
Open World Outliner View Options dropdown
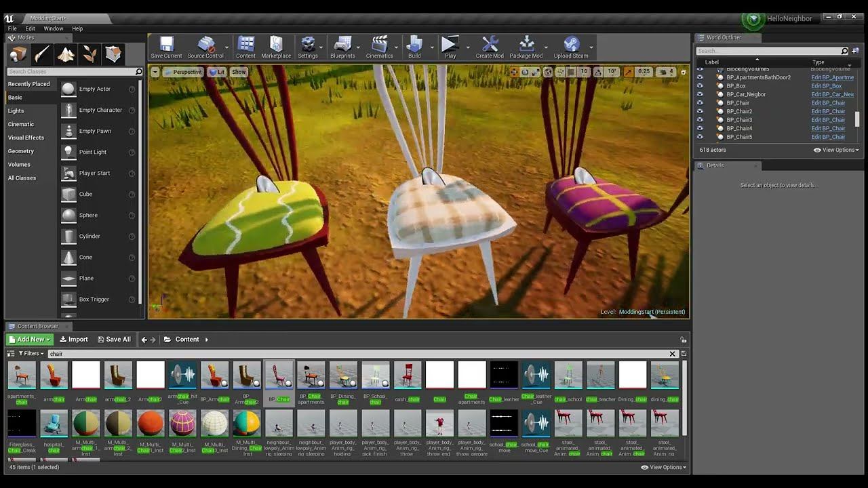coord(836,150)
